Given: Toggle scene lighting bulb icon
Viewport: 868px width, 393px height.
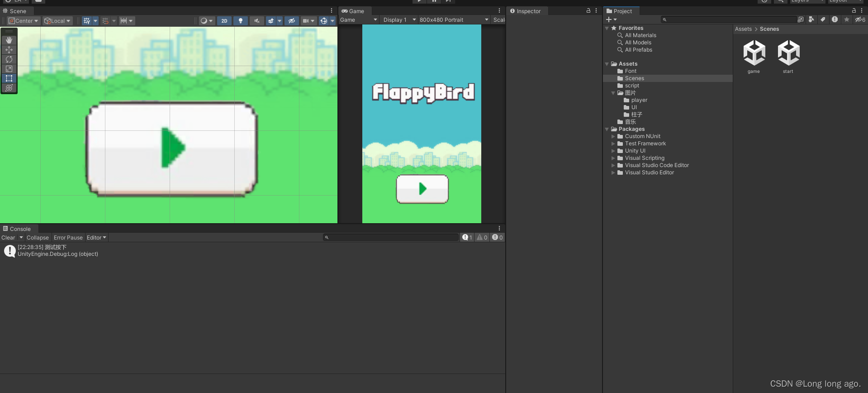Looking at the screenshot, I should point(241,21).
